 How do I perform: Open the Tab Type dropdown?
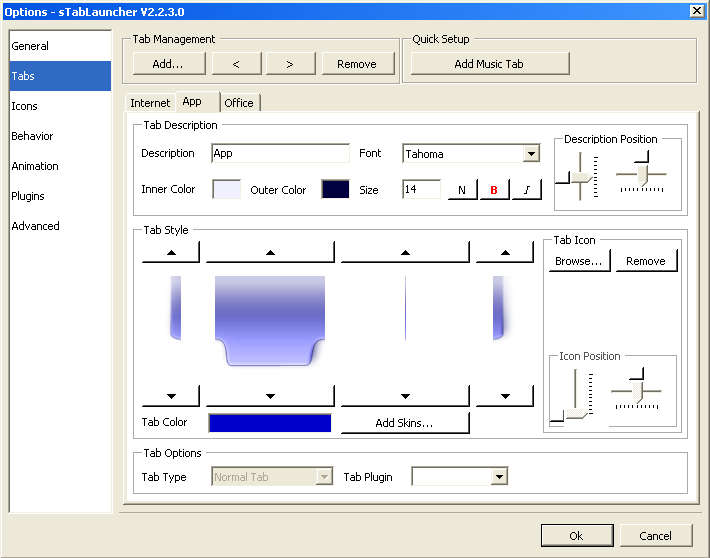pyautogui.click(x=323, y=478)
